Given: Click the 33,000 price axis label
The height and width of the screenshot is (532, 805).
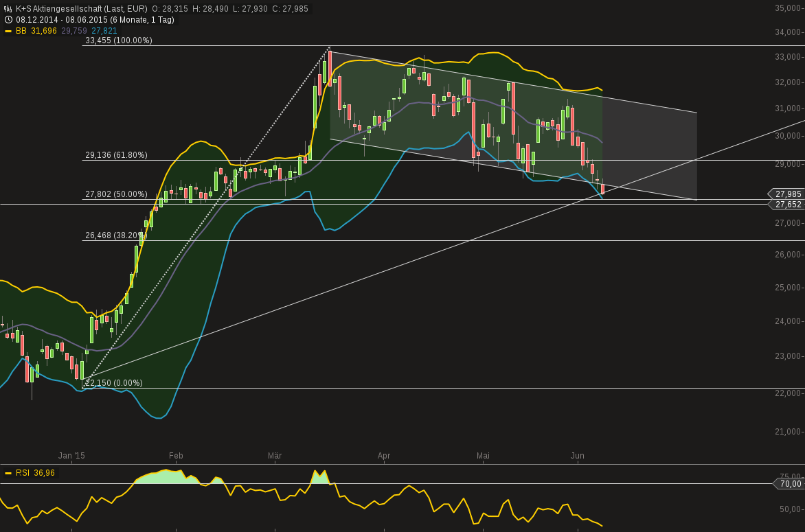Looking at the screenshot, I should (787, 57).
